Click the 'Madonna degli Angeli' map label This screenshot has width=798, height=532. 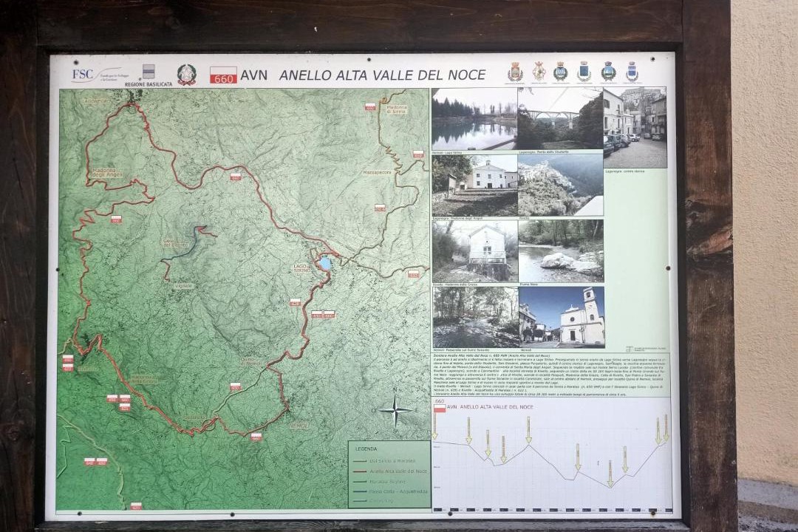tap(107, 173)
